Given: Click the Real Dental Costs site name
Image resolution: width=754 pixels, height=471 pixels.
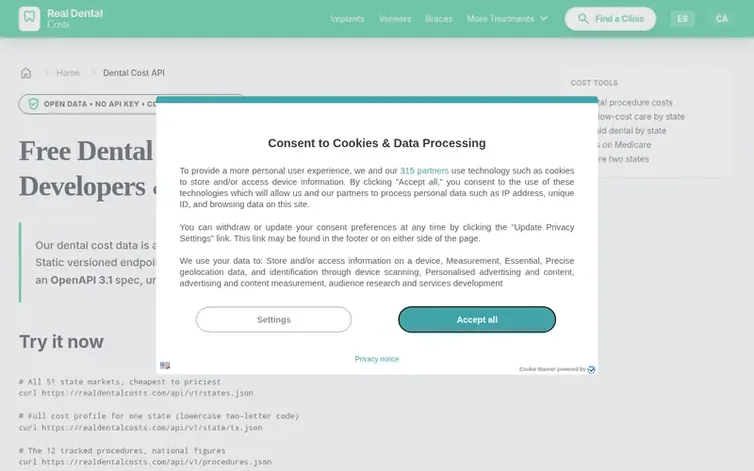Looking at the screenshot, I should (75, 18).
